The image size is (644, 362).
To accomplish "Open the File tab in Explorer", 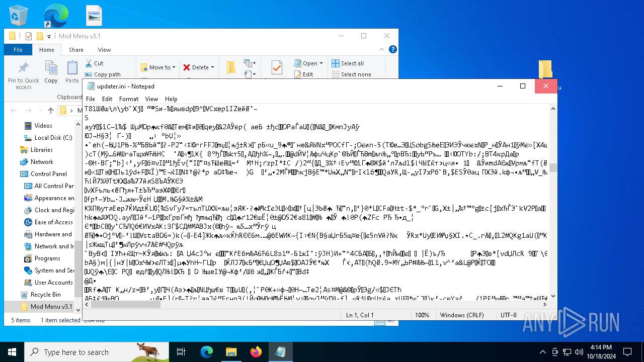I will (x=18, y=50).
